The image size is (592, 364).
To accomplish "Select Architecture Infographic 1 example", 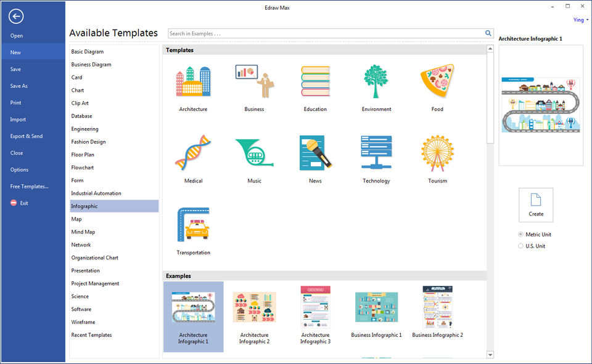I will pyautogui.click(x=193, y=317).
